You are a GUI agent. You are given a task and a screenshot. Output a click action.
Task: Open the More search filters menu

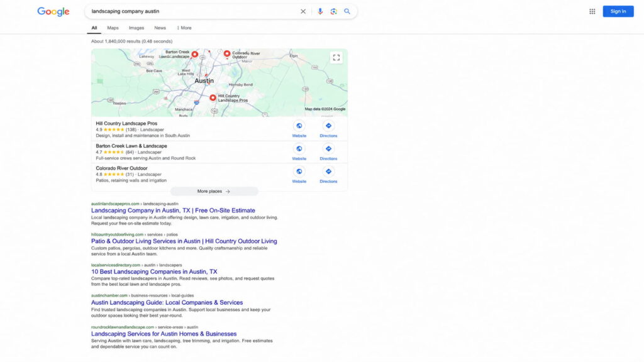(184, 28)
